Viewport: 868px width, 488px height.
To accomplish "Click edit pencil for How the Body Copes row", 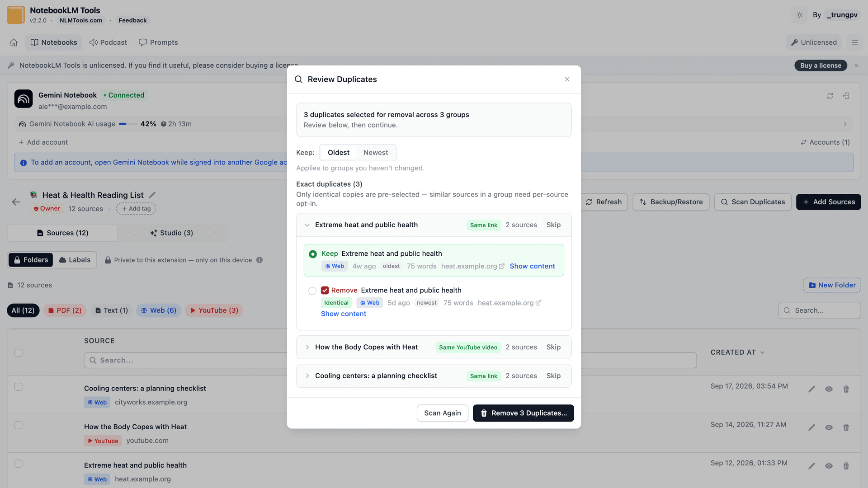I will point(812,427).
